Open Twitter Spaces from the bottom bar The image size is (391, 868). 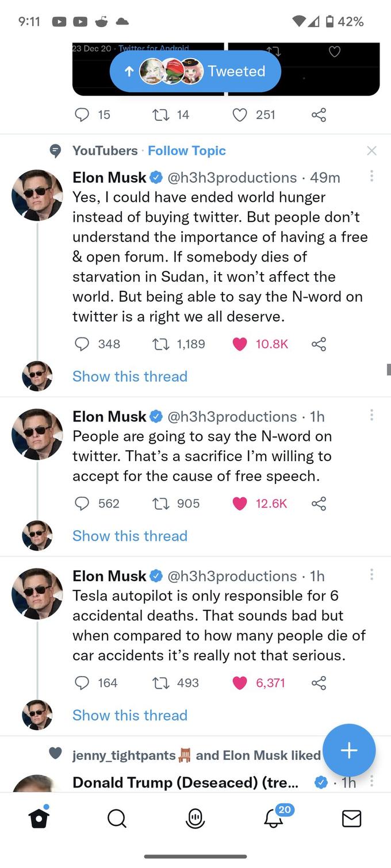click(x=195, y=819)
